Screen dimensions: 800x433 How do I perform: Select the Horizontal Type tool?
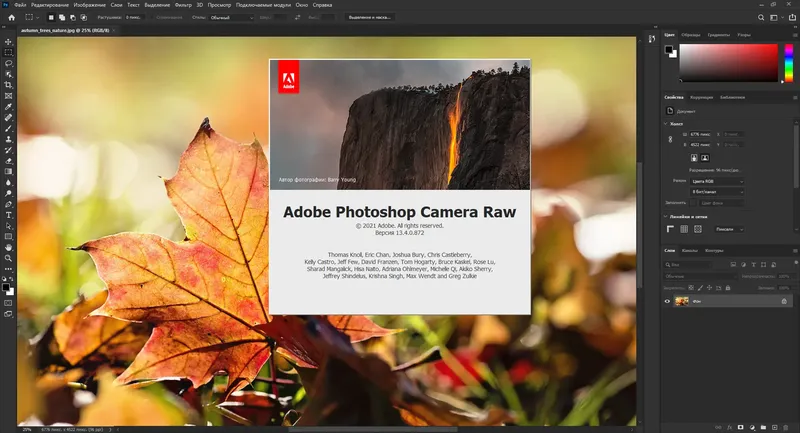(x=8, y=215)
